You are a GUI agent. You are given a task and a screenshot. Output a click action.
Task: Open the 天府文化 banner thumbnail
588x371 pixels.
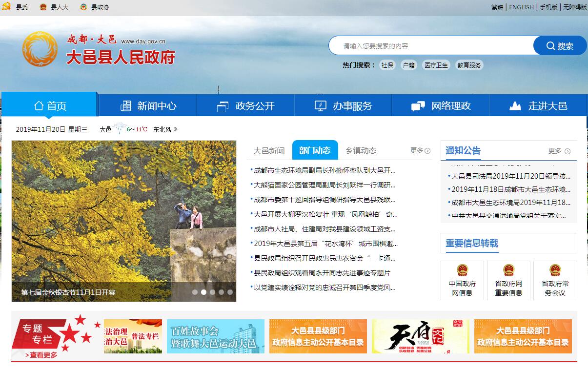(420, 336)
